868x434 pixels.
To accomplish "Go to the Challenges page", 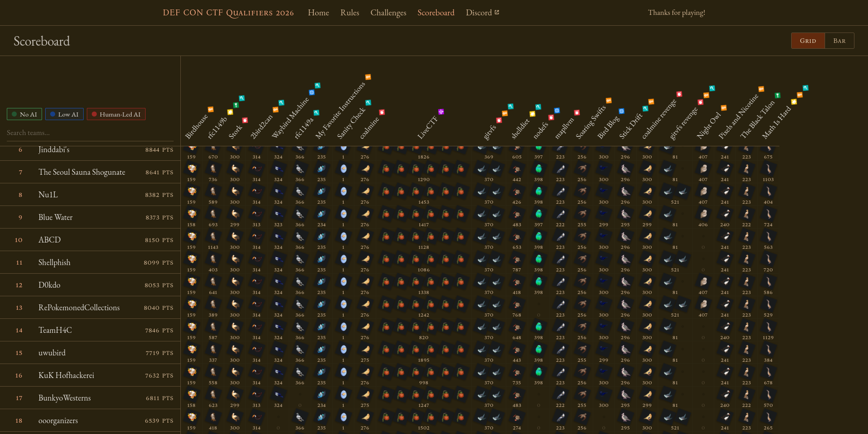I will (388, 13).
